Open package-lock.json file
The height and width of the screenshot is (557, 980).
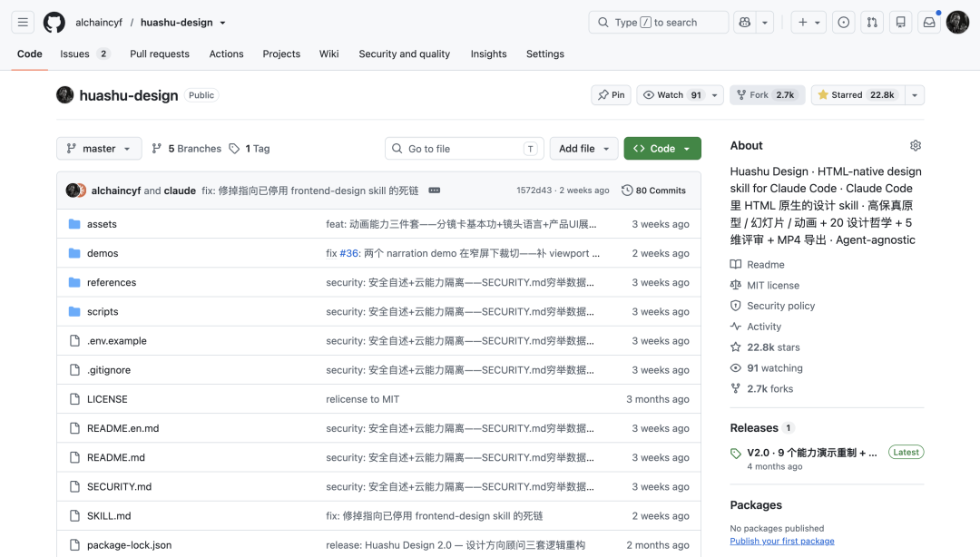[130, 545]
